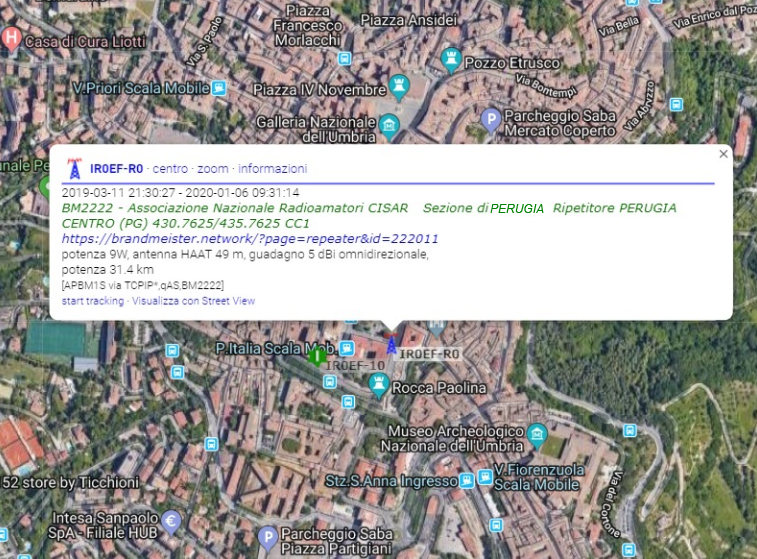Open the brandmeister.network repeater URL
Image resolution: width=757 pixels, height=559 pixels.
[x=249, y=239]
